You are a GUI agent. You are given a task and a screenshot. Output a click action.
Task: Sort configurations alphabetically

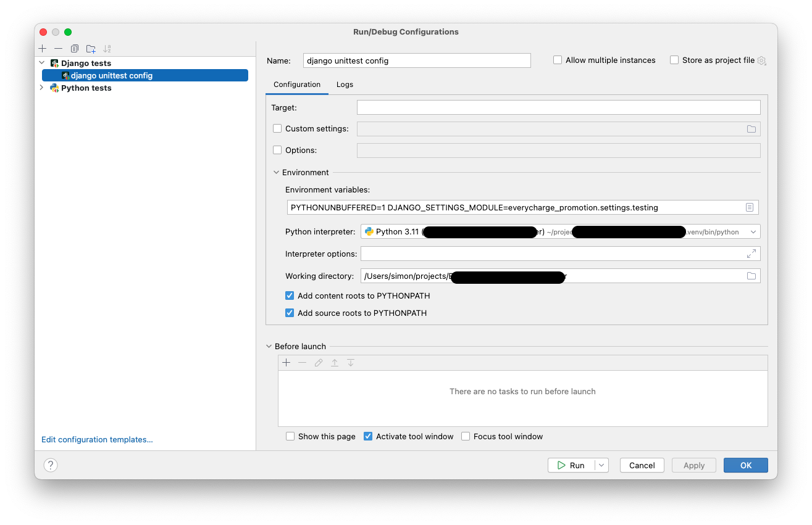click(107, 49)
